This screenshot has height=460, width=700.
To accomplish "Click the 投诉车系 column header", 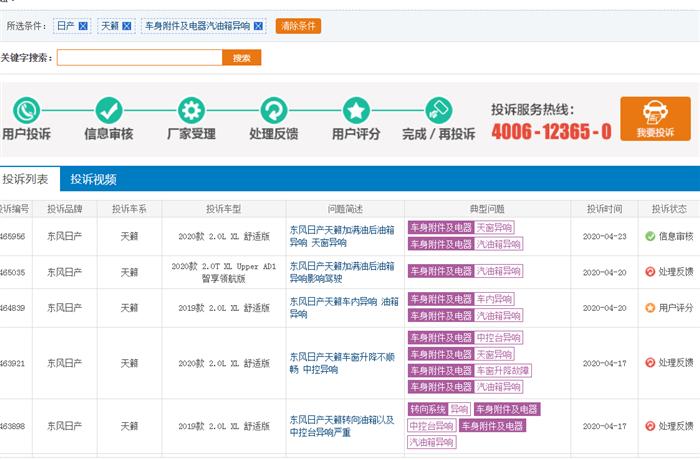I will click(129, 209).
